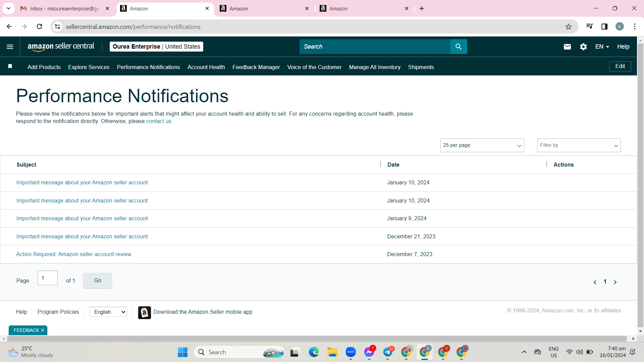Click the bookmark flag icon
The width and height of the screenshot is (644, 362).
(10, 66)
